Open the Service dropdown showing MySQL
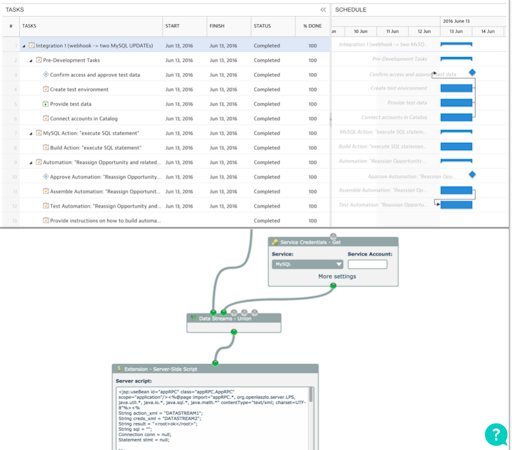 tap(307, 264)
